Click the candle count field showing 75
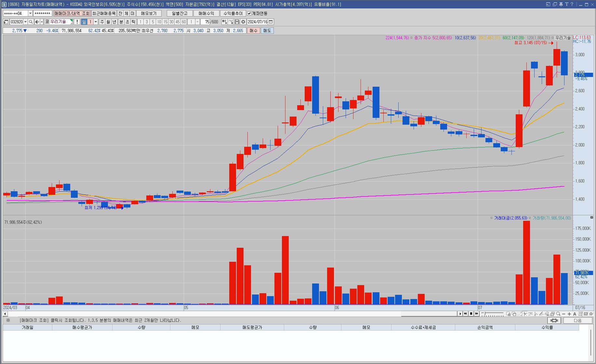The width and height of the screenshot is (596, 364). [205, 22]
